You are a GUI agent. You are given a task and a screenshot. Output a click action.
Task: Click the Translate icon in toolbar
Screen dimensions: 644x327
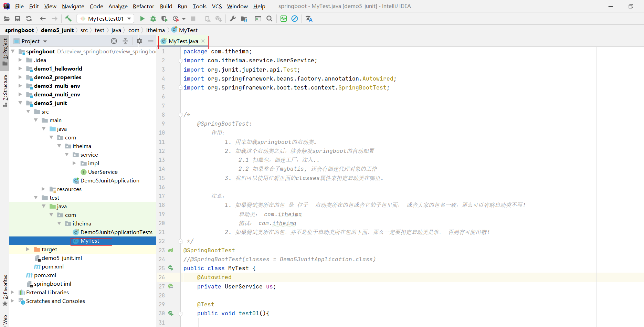[309, 19]
